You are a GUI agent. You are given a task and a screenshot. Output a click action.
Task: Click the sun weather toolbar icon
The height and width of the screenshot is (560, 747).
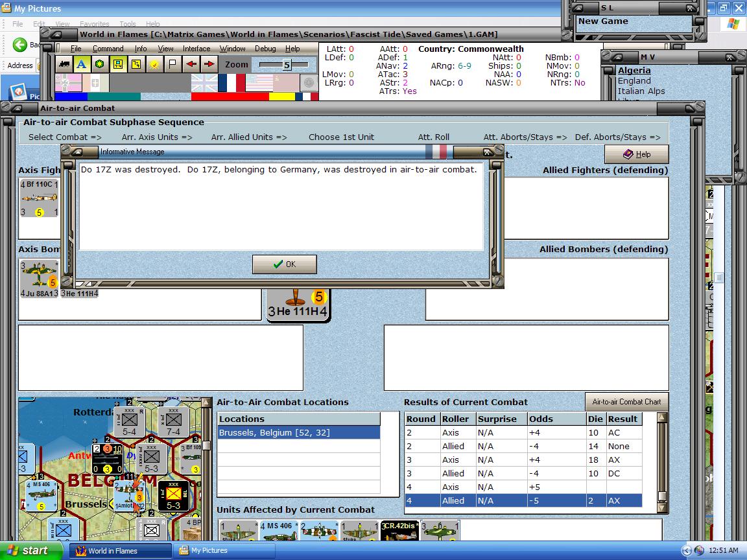click(x=154, y=64)
